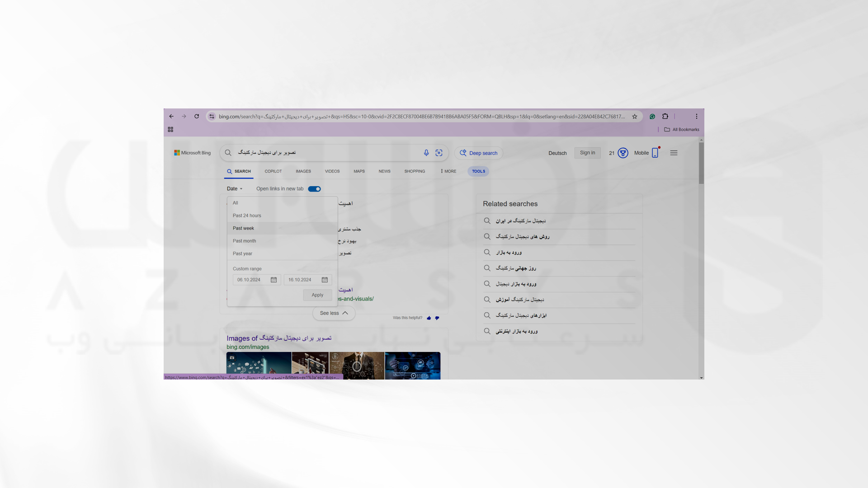Open the custom range start date picker
This screenshot has width=868, height=488.
[274, 279]
